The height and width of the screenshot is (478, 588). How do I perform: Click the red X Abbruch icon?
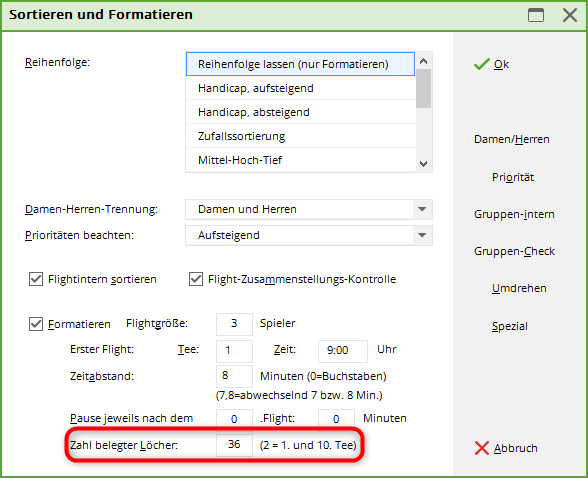click(482, 448)
